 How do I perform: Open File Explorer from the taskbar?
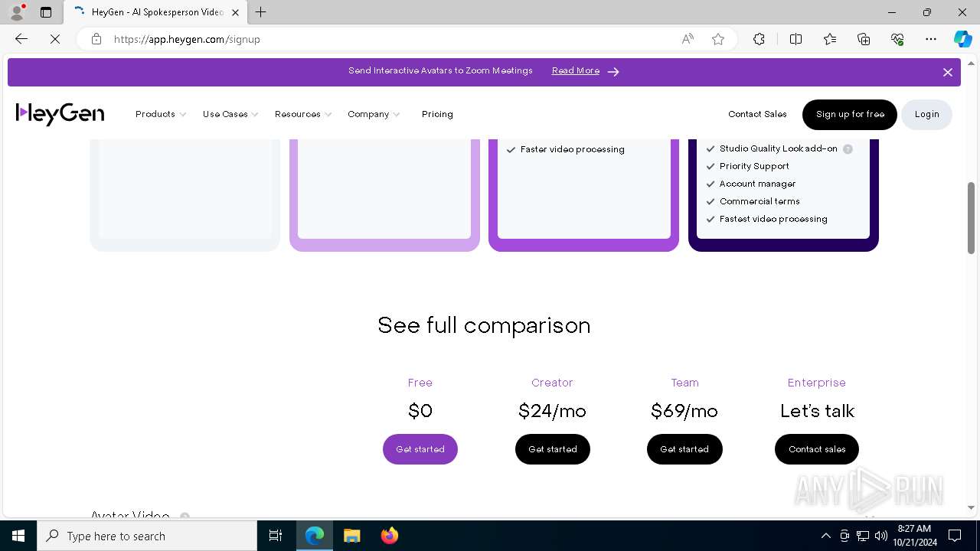click(x=351, y=536)
